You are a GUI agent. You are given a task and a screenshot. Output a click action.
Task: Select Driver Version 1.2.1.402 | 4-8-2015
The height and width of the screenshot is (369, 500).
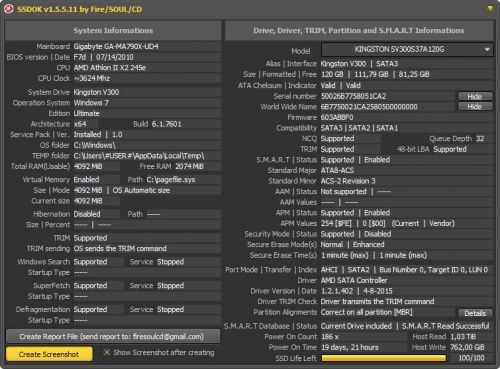pyautogui.click(x=357, y=291)
